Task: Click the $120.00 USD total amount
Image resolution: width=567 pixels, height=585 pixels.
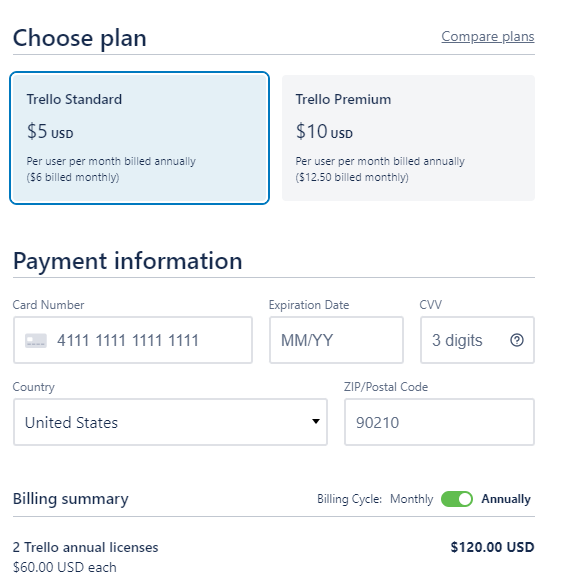Action: pos(492,547)
